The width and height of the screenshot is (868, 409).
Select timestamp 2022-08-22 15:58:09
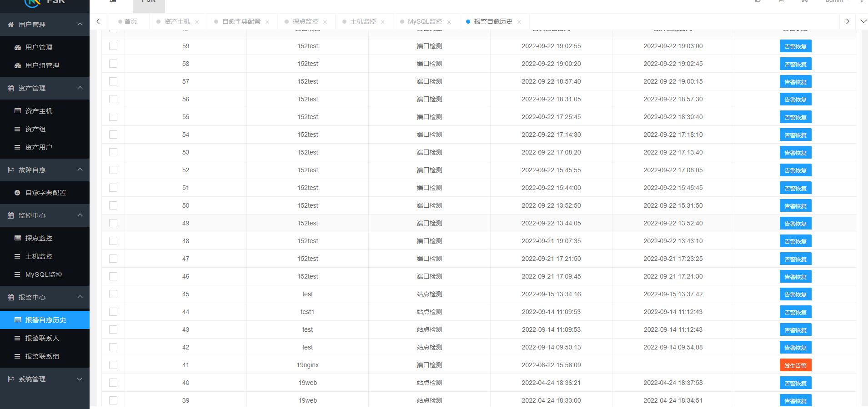click(551, 365)
